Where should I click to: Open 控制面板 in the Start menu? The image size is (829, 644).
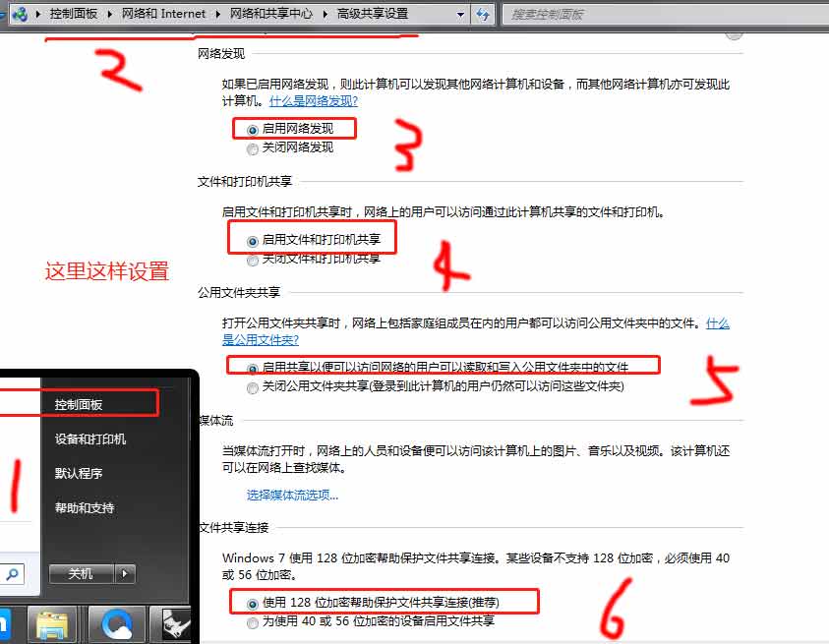(x=79, y=404)
